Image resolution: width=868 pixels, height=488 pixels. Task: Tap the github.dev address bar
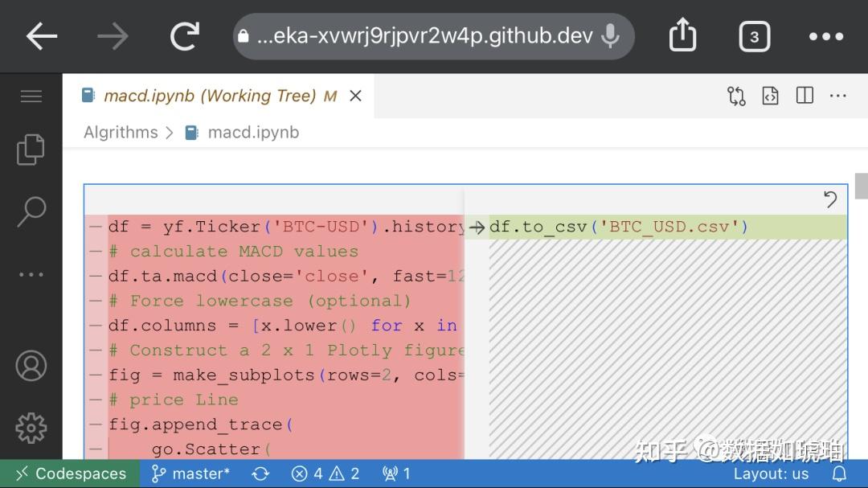coord(433,36)
